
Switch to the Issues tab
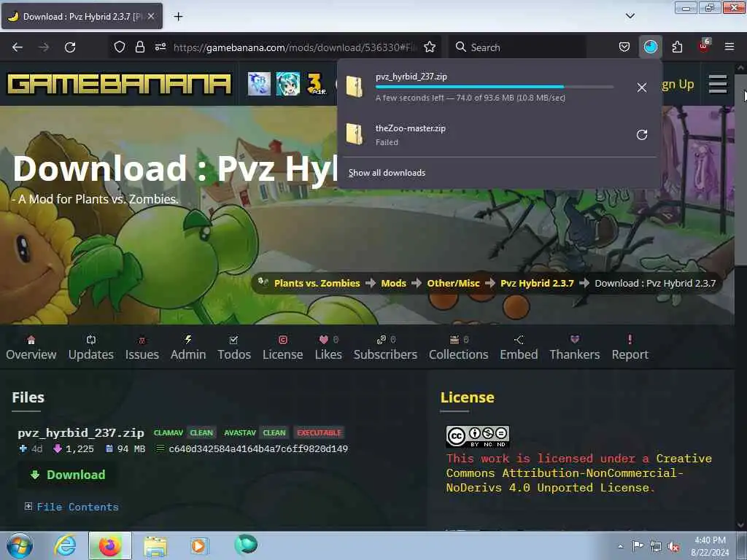[x=142, y=348]
